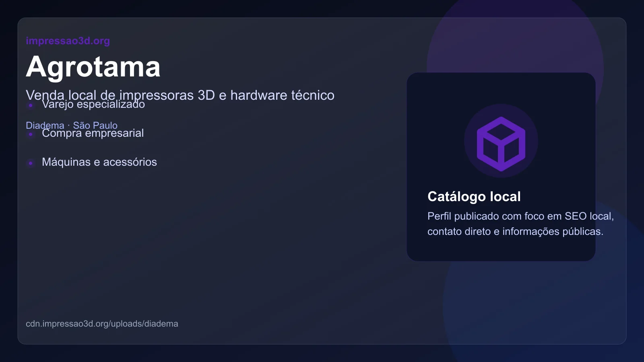
Task: Click the Diadema · São Paulo location
Action: (x=72, y=125)
